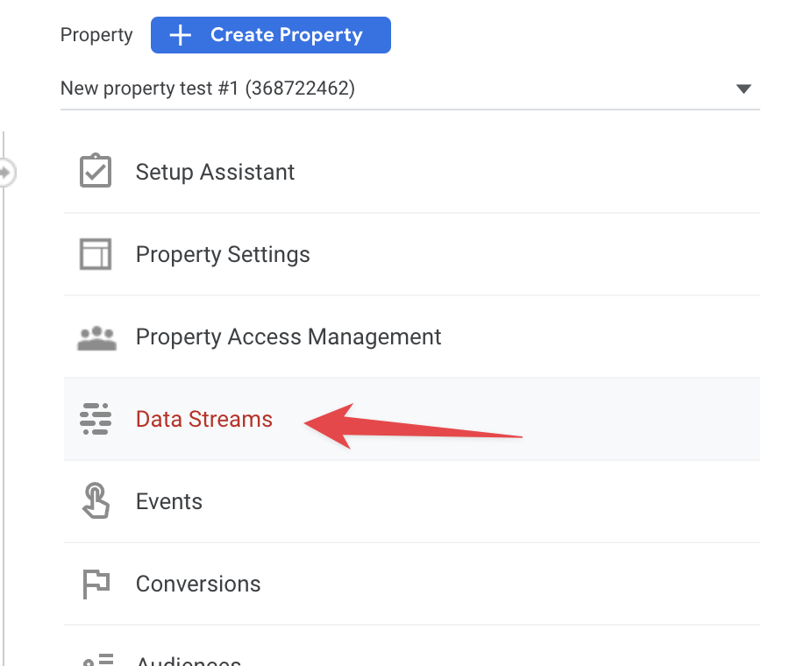Screen dimensions: 812x666
Task: Click the Data Streams lines icon
Action: [x=96, y=419]
